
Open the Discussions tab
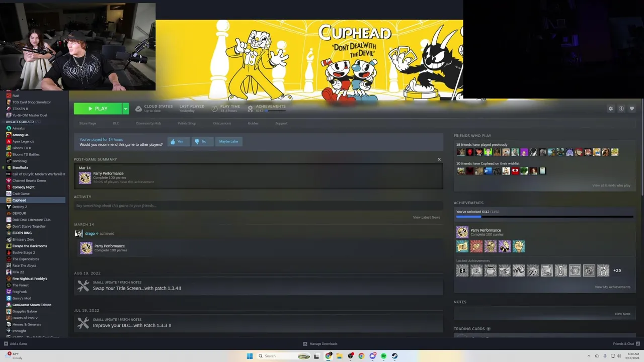(222, 123)
